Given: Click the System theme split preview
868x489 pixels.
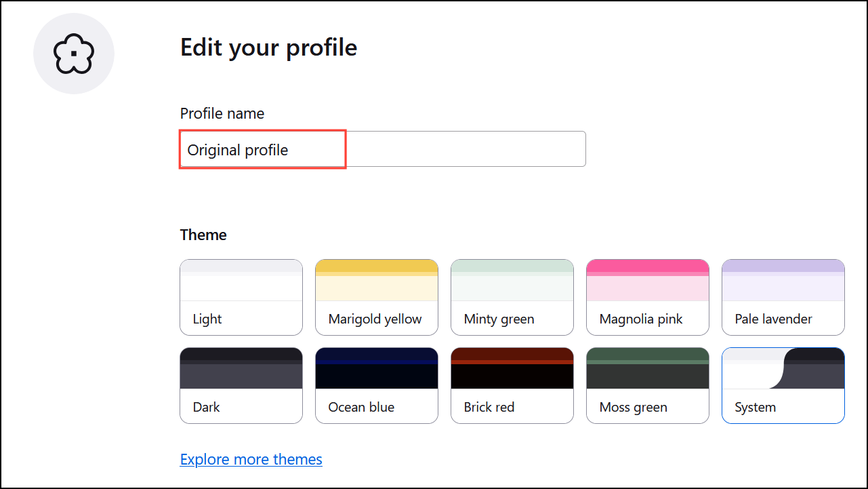Looking at the screenshot, I should [783, 368].
